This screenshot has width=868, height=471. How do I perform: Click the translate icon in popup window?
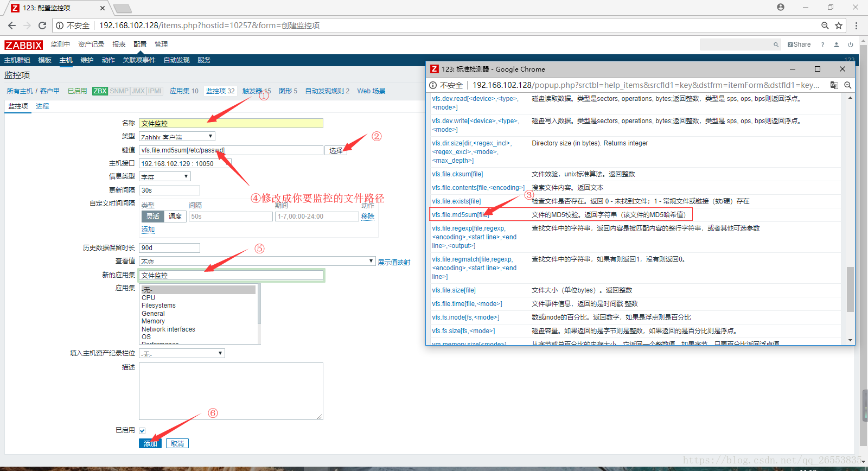tap(834, 85)
